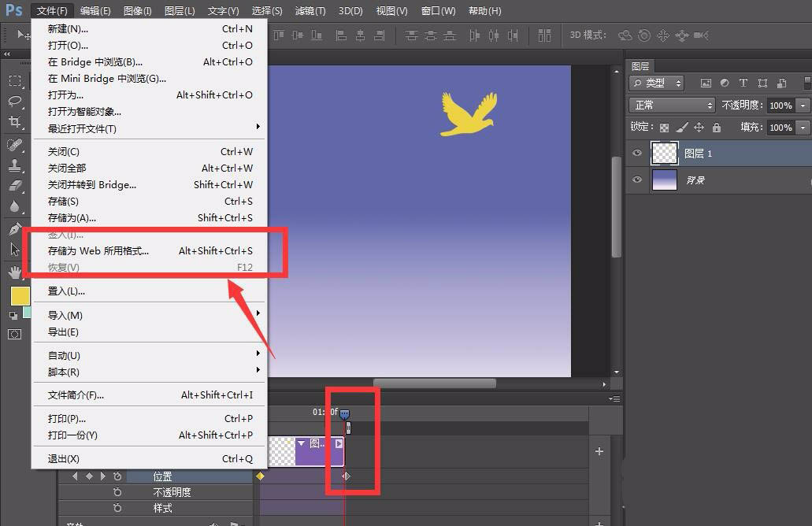Filter layers by pixel layer icon

[x=706, y=83]
